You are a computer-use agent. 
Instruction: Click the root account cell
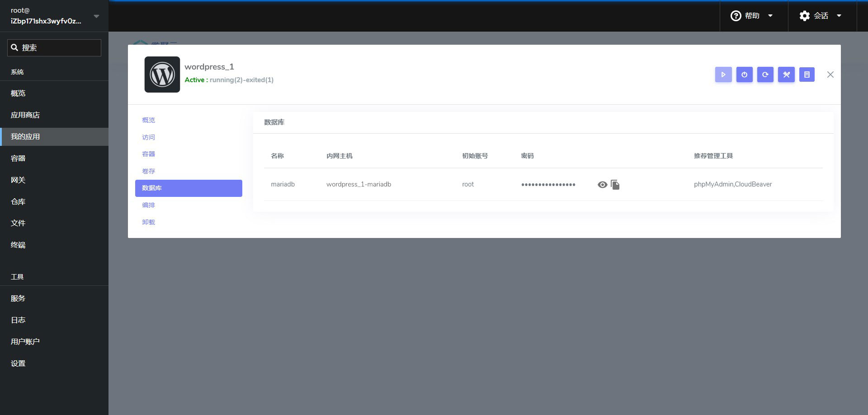click(468, 184)
